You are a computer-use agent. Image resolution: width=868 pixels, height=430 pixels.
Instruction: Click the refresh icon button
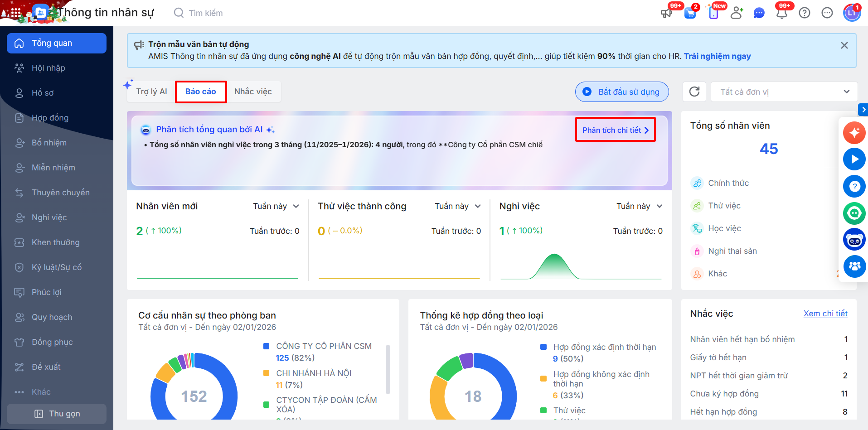[694, 92]
